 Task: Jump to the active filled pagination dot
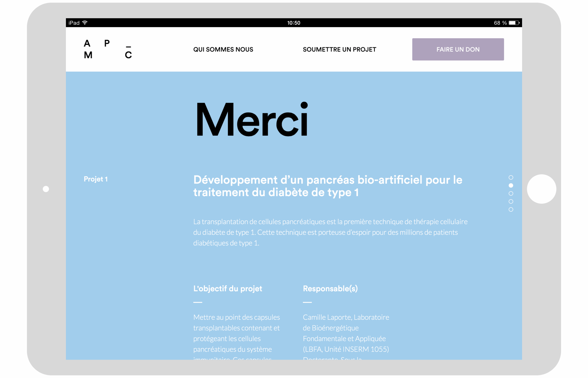coord(511,185)
